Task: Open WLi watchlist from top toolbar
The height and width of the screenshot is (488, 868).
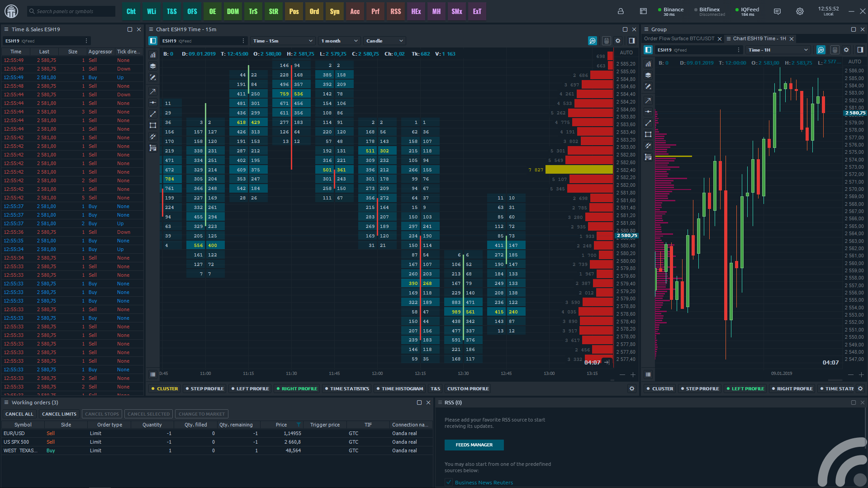Action: pos(152,11)
